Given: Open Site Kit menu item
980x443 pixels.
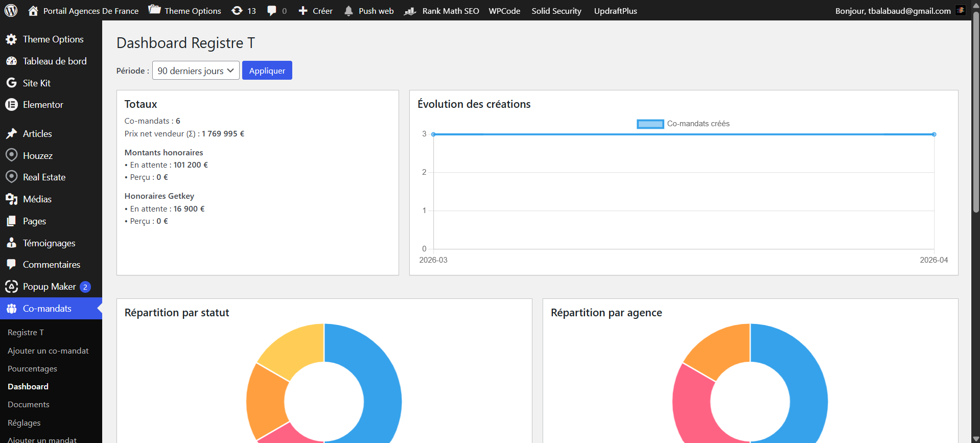Looking at the screenshot, I should tap(51, 83).
